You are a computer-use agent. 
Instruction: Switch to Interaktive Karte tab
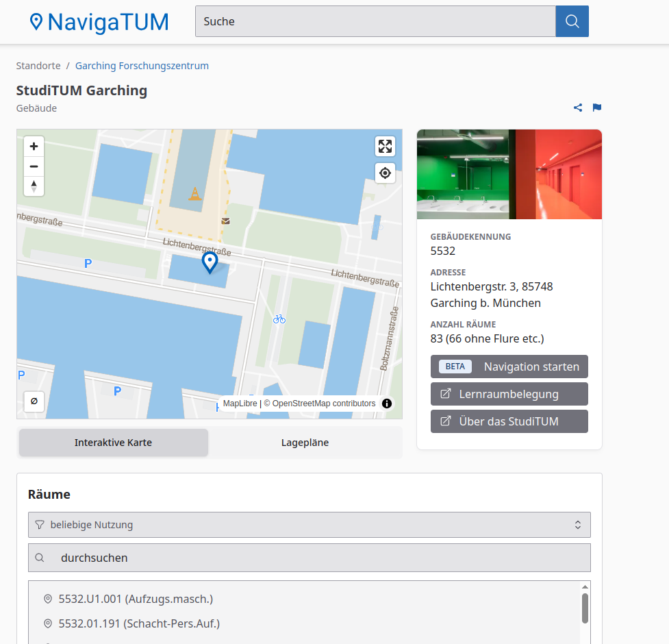114,443
